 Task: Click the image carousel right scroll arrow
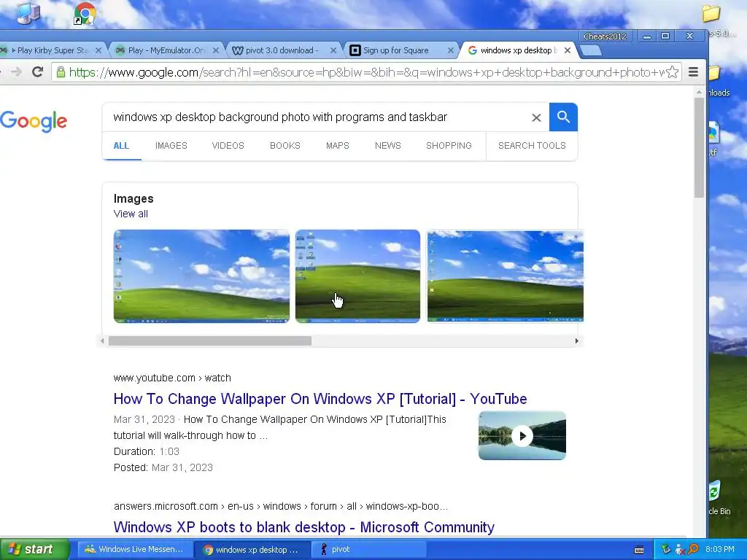click(x=576, y=341)
